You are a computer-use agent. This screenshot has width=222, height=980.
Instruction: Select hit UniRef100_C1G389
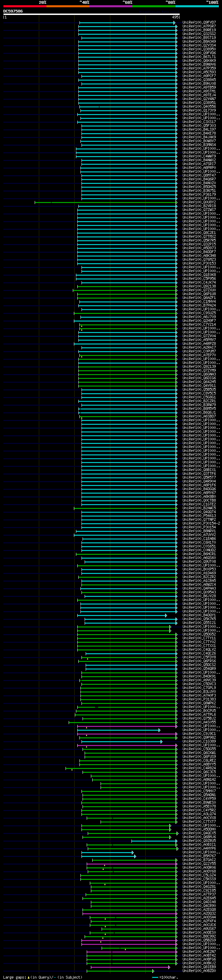(199, 742)
